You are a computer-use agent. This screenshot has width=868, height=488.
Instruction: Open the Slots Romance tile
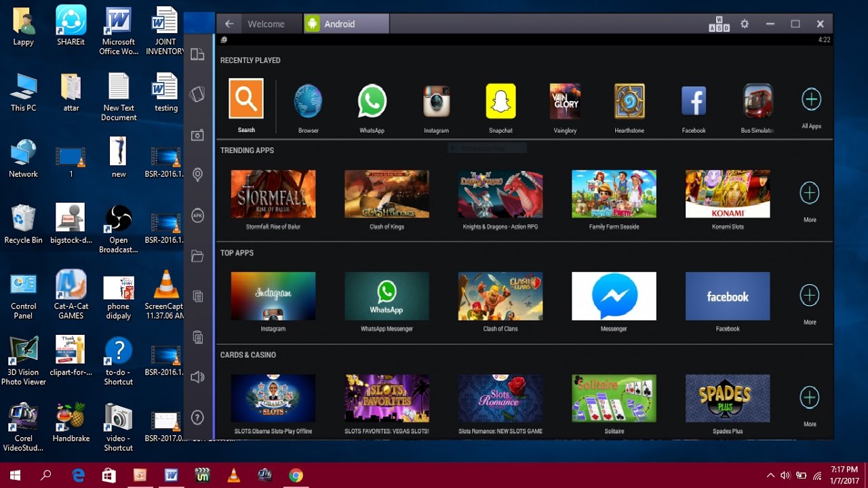point(500,399)
